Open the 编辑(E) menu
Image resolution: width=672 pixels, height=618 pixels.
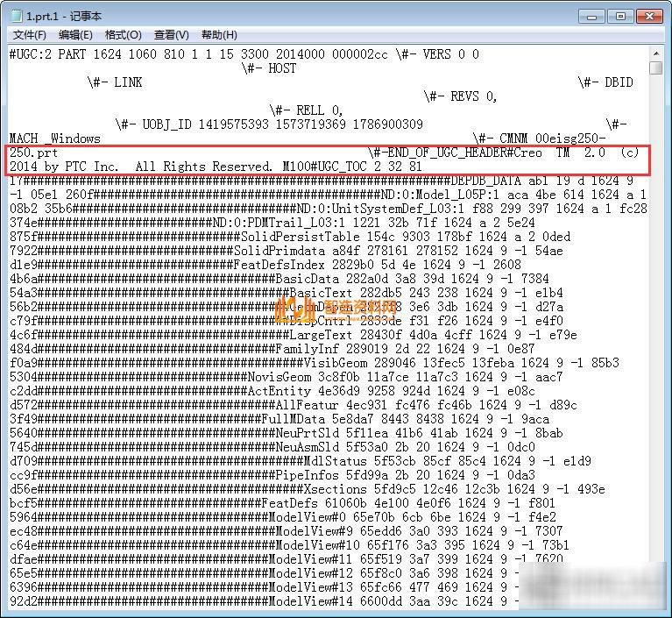pos(75,35)
